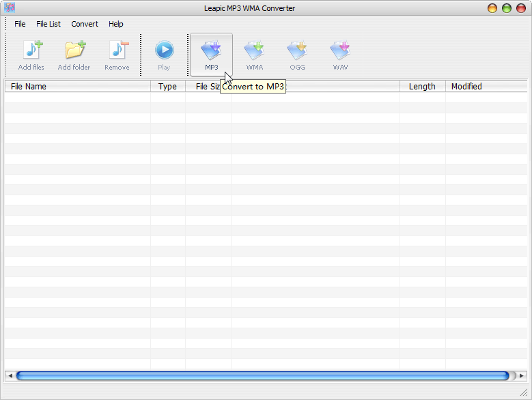Select the WMA conversion icon
This screenshot has height=400, width=532.
(x=254, y=55)
